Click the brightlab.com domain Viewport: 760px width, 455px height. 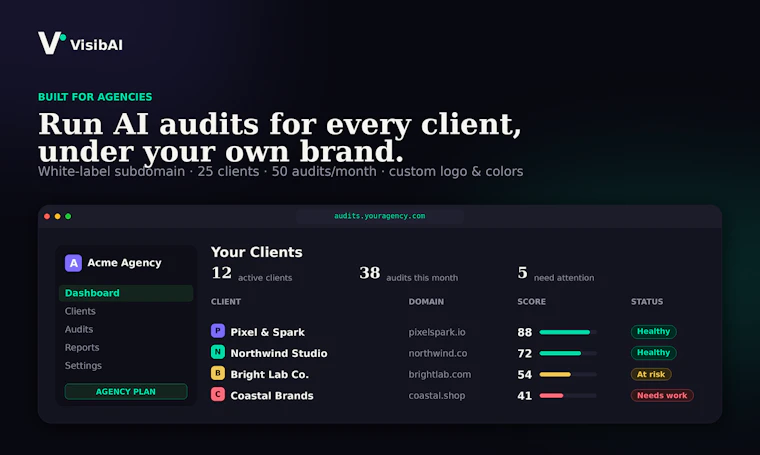point(440,375)
